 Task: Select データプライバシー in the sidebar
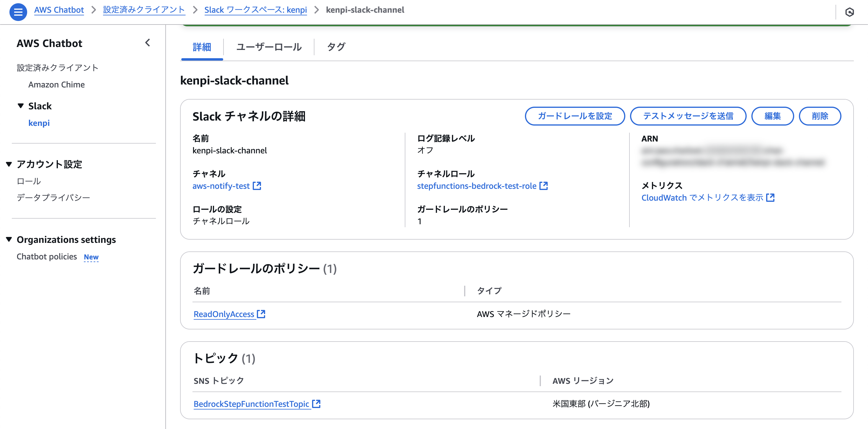click(x=53, y=197)
